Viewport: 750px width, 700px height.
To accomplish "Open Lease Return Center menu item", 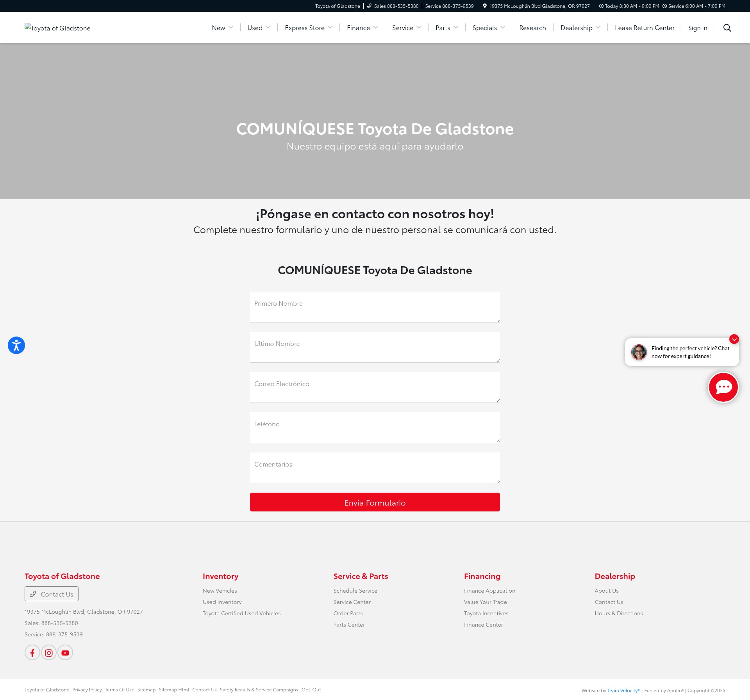I will (645, 28).
